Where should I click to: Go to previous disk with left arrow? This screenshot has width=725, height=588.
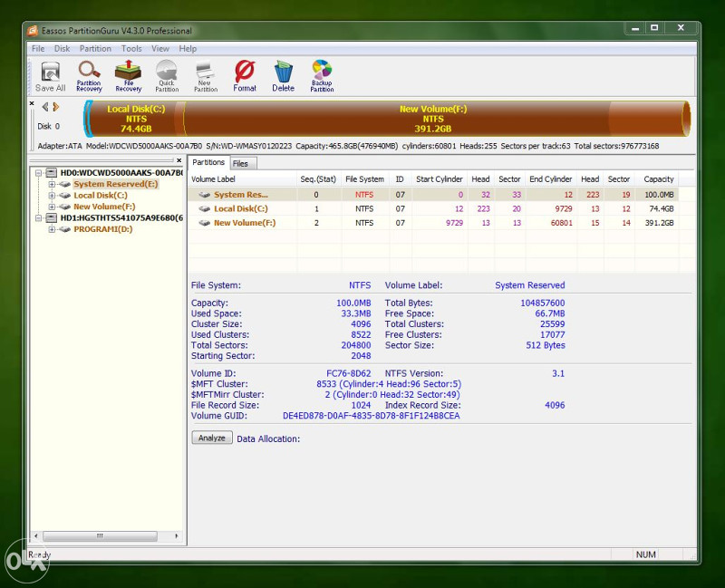44,107
